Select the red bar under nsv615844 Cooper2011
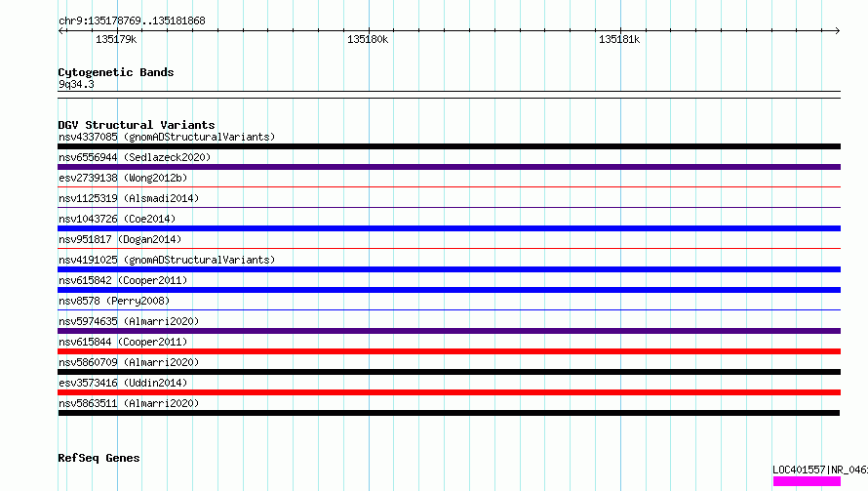868x491 pixels. pos(449,351)
